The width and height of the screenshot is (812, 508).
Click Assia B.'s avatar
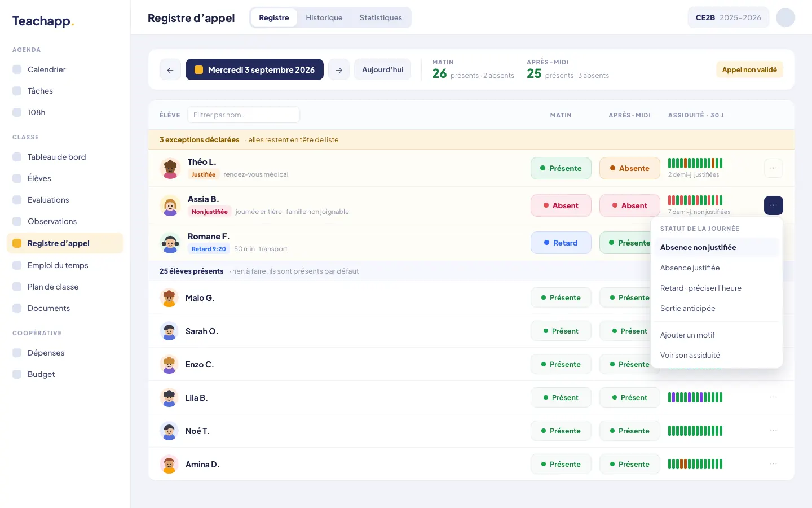point(170,205)
